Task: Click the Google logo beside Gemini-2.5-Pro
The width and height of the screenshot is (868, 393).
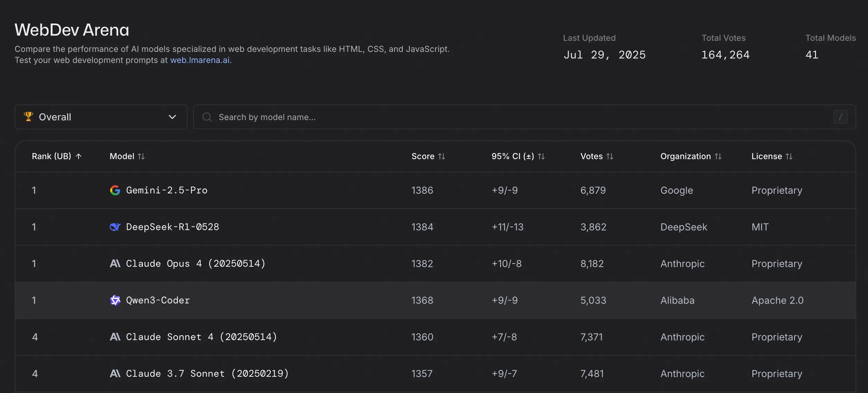Action: pyautogui.click(x=115, y=190)
